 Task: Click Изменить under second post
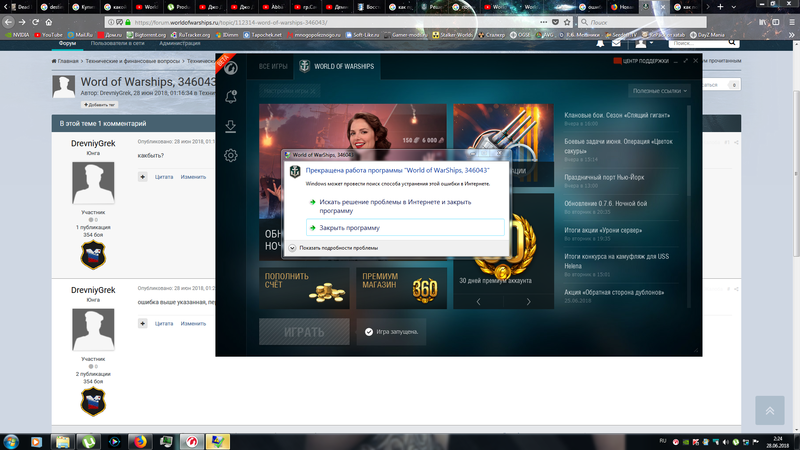click(193, 323)
